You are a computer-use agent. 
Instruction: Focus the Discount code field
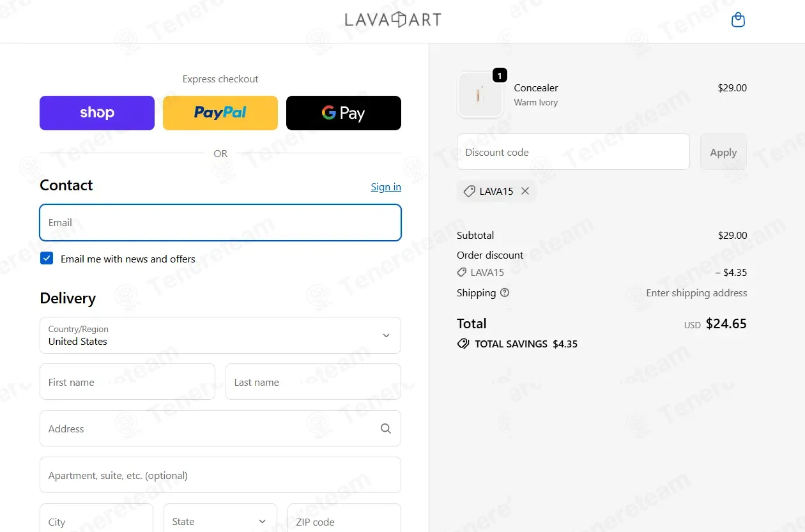pos(573,152)
